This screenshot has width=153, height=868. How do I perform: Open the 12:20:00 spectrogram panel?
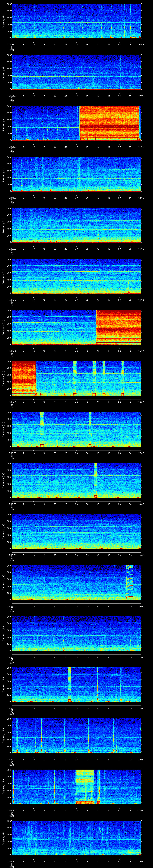pyautogui.click(x=76, y=633)
